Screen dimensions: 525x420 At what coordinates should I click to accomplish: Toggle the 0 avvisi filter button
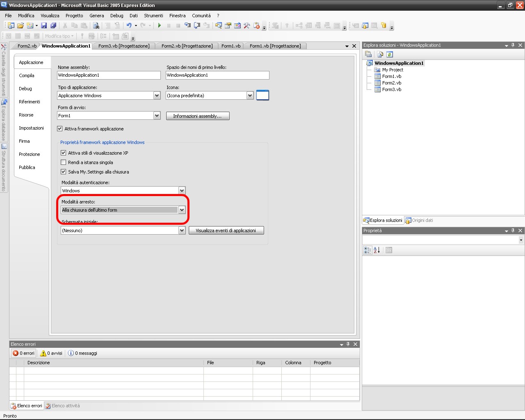51,353
